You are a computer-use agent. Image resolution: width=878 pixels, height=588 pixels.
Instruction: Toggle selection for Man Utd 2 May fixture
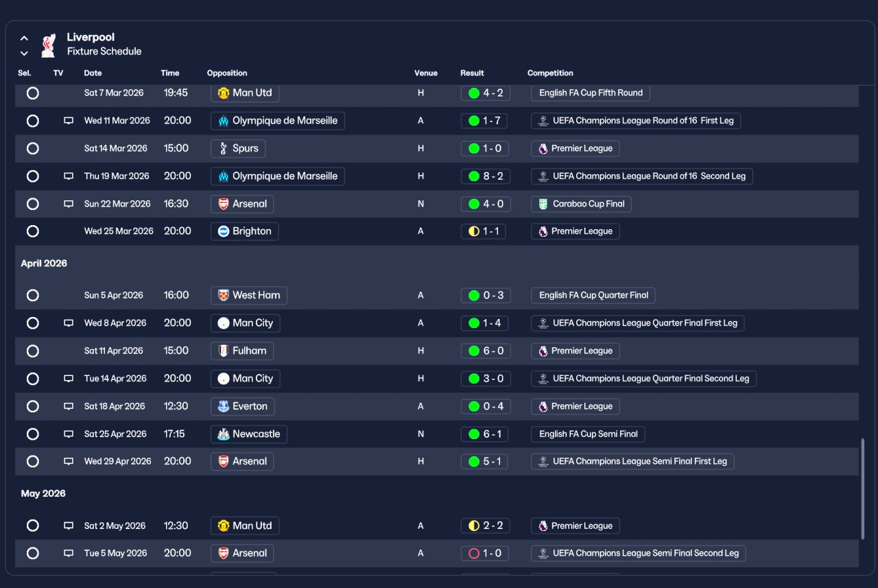[x=32, y=526]
